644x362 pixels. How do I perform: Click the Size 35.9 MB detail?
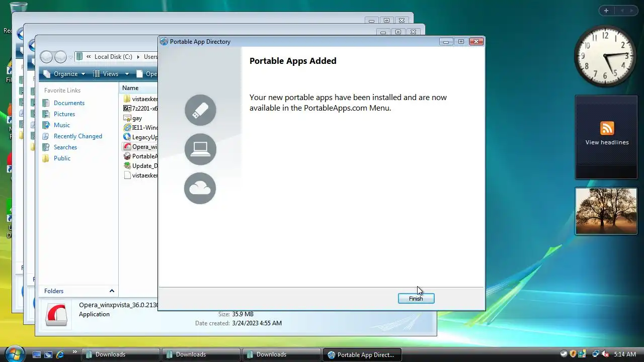click(236, 314)
